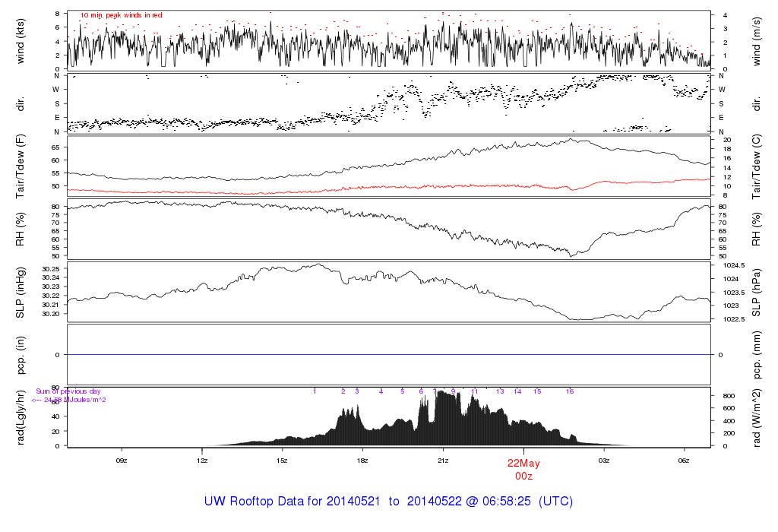Select the 'pcp. (in)' axis label

tap(21, 355)
